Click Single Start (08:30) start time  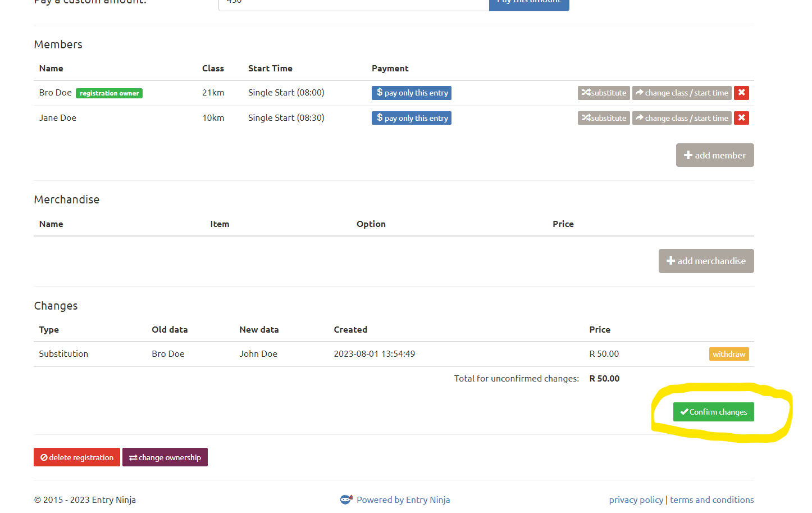[286, 118]
